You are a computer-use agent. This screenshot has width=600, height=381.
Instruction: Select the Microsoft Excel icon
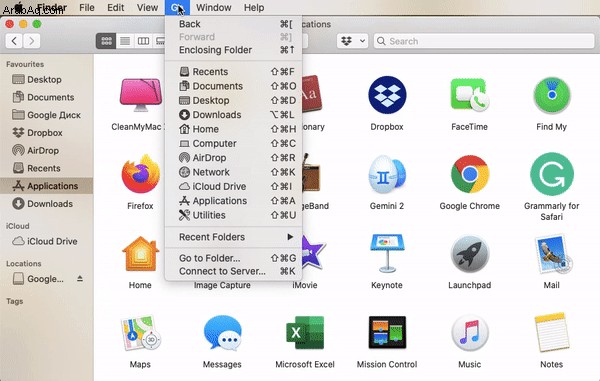pos(305,333)
